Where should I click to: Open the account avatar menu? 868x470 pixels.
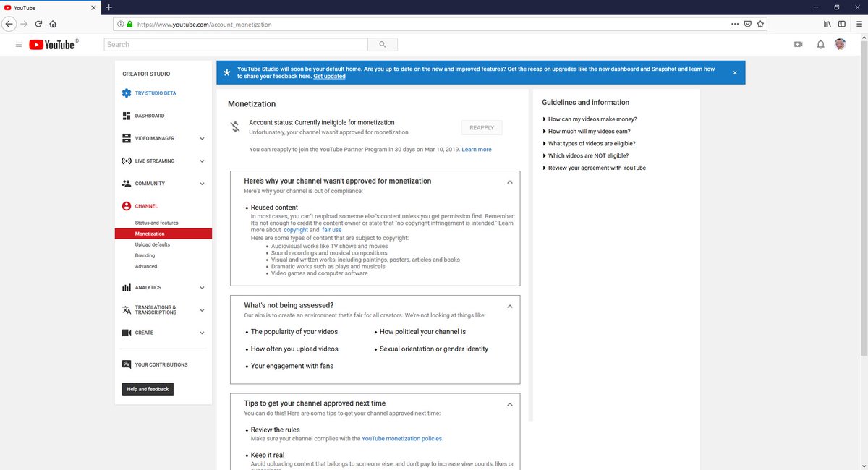coord(841,44)
